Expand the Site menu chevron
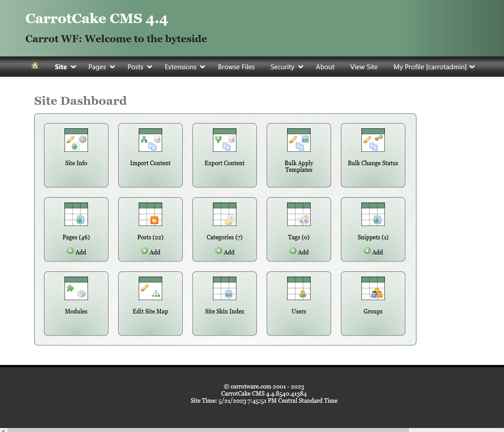 (73, 67)
